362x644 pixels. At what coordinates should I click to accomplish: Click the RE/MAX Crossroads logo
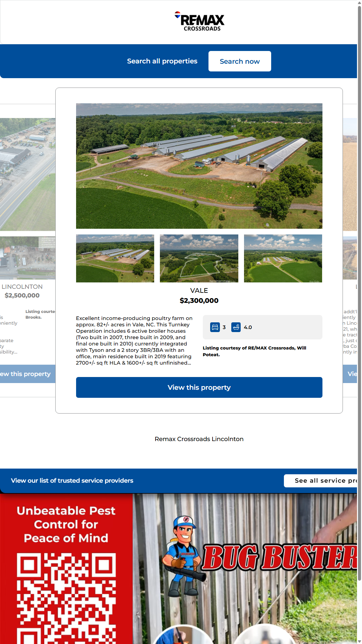pos(200,22)
